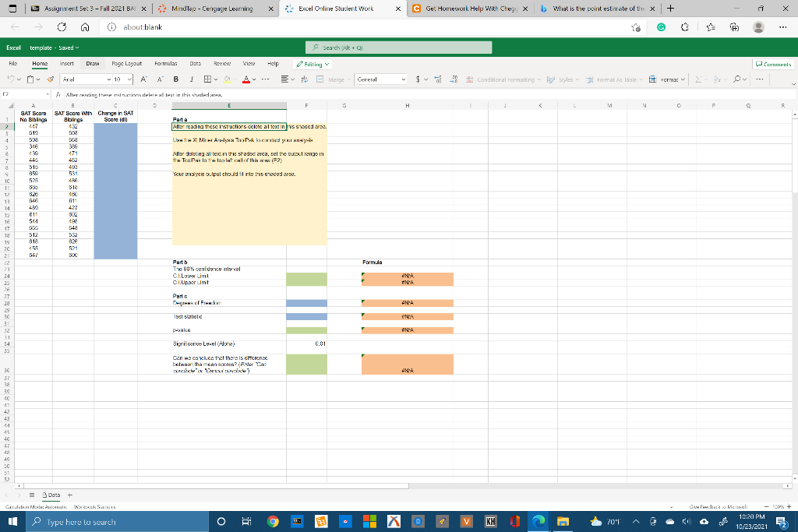The width and height of the screenshot is (798, 532).
Task: Decrease decimal places
Action: (x=454, y=79)
